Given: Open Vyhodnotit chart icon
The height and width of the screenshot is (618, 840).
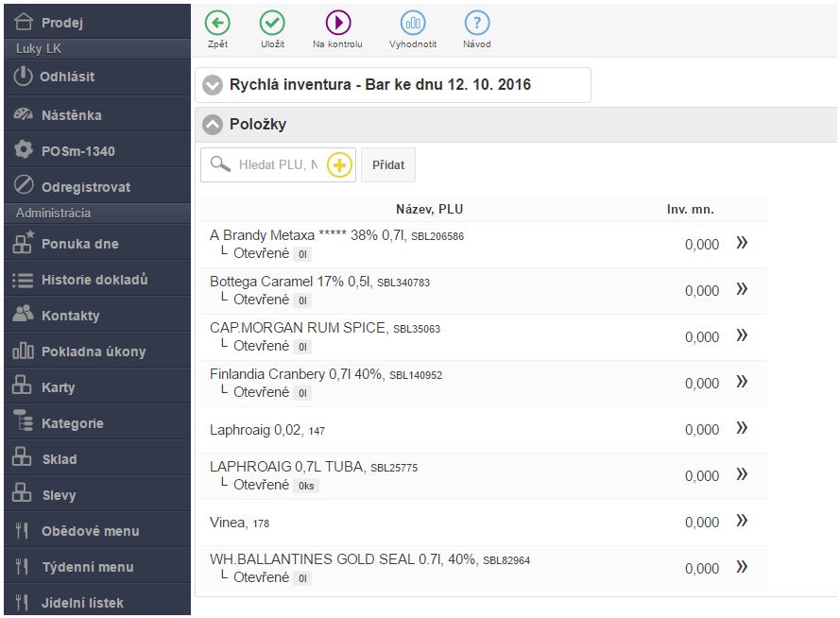Looking at the screenshot, I should click(x=412, y=23).
